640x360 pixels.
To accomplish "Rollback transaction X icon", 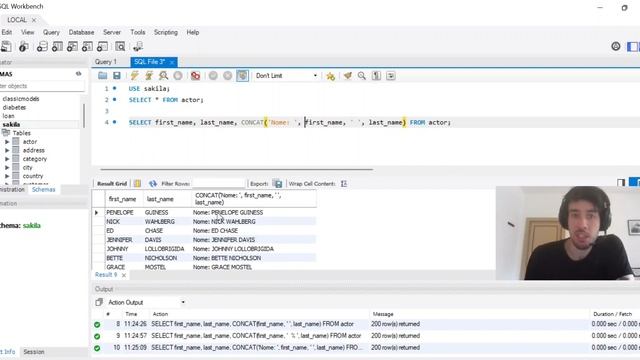I will pyautogui.click(x=228, y=76).
